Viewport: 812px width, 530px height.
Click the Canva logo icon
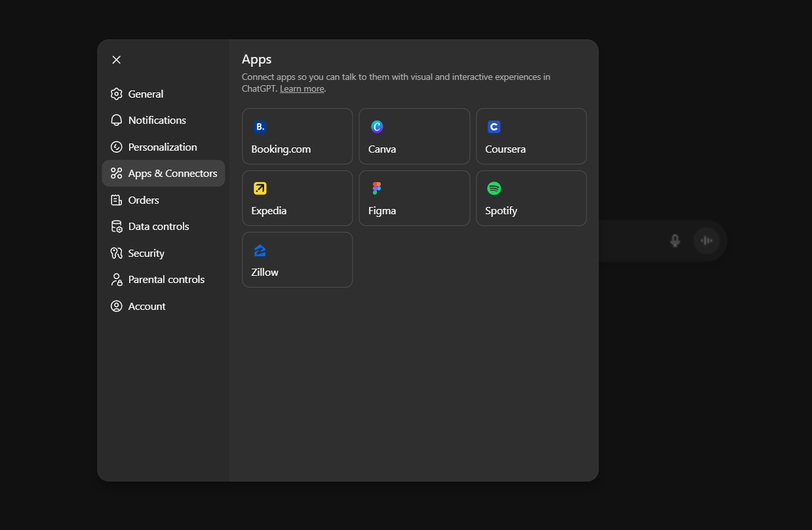(377, 127)
